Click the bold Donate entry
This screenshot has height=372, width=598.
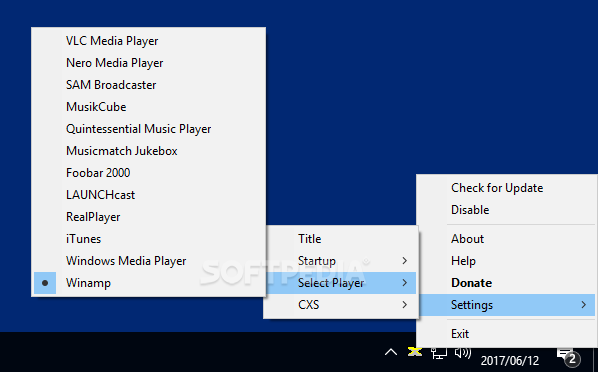(507, 283)
